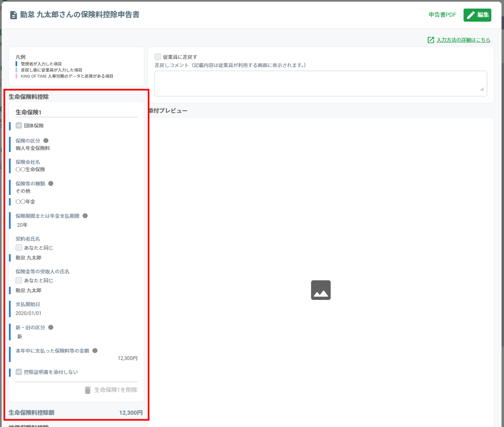Click the 勤怠 九太郎 name under 契約者氏名
The width and height of the screenshot is (504, 427).
(x=29, y=258)
